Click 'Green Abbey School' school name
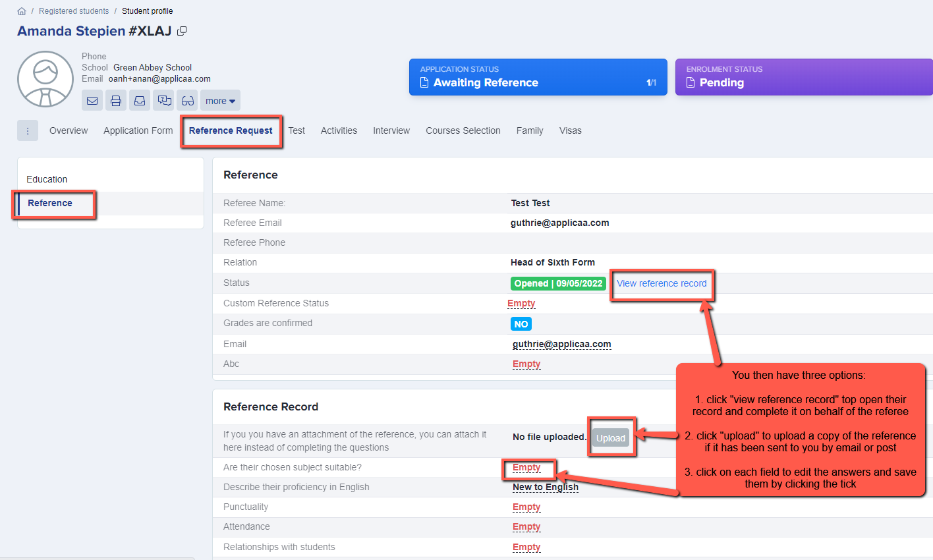This screenshot has width=933, height=560. pyautogui.click(x=152, y=67)
